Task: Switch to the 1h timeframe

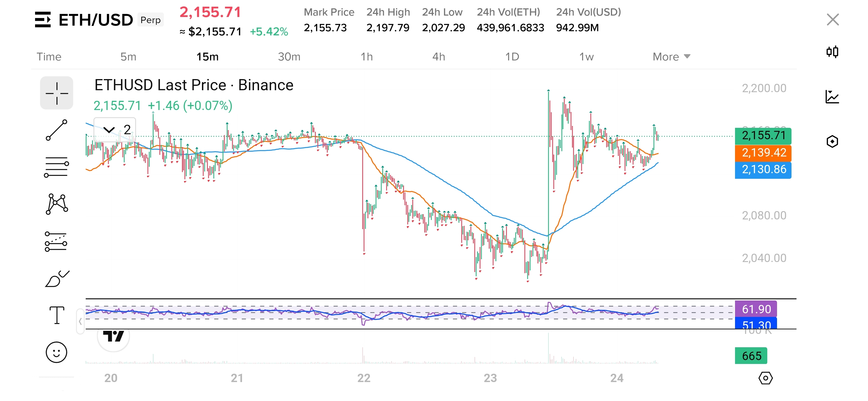Action: [x=367, y=57]
